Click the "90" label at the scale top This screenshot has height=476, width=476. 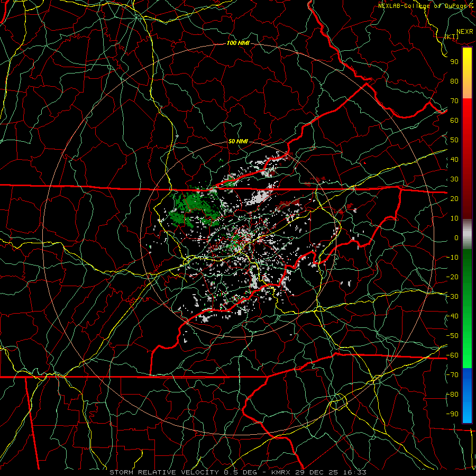[454, 62]
